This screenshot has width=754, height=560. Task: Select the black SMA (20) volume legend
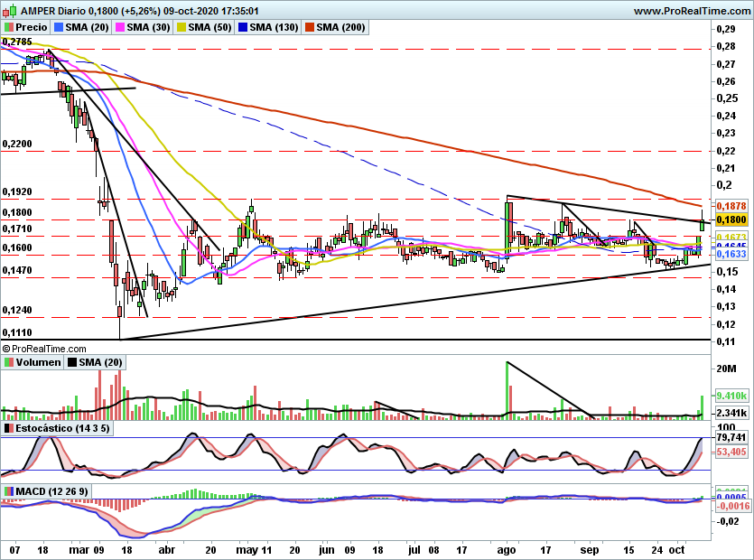coord(95,362)
